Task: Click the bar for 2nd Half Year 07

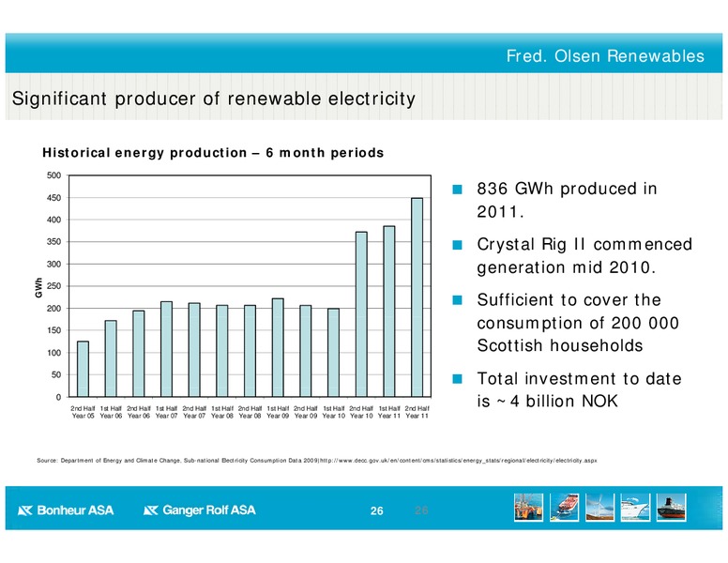Action: pos(194,350)
